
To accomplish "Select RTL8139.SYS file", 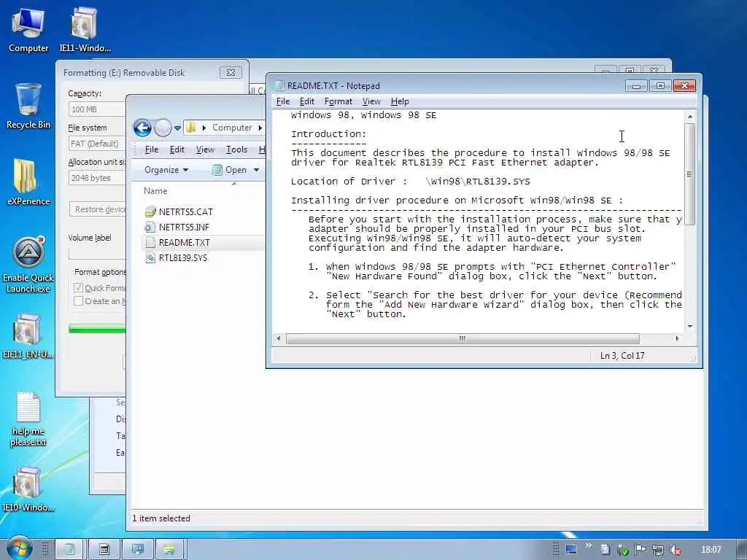I will tap(183, 257).
